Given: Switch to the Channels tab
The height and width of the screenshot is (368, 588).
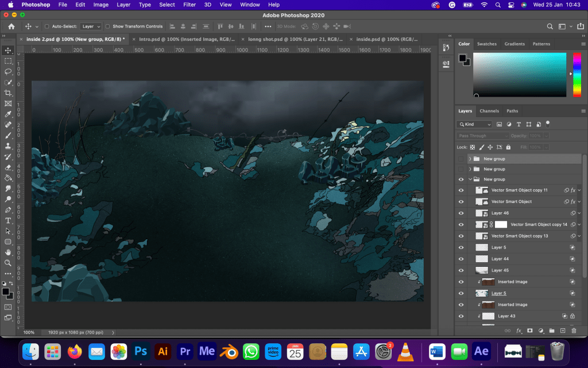Looking at the screenshot, I should click(489, 111).
